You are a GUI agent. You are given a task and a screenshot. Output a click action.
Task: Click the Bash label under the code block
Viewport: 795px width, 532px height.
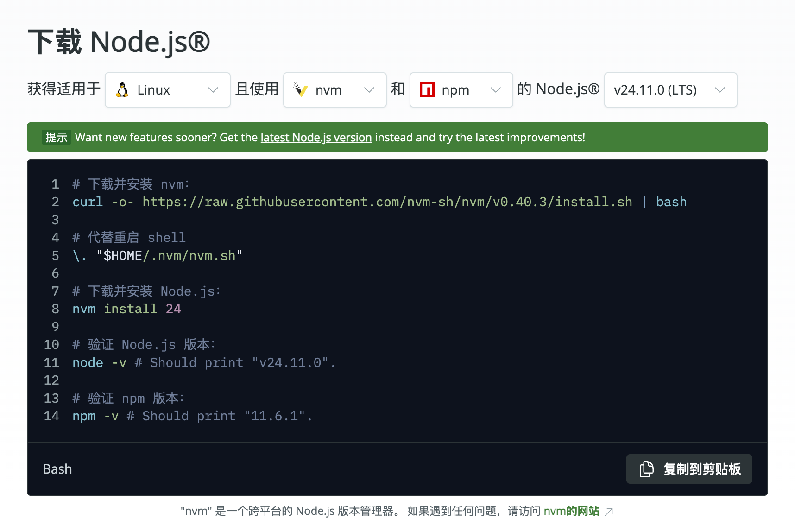57,469
